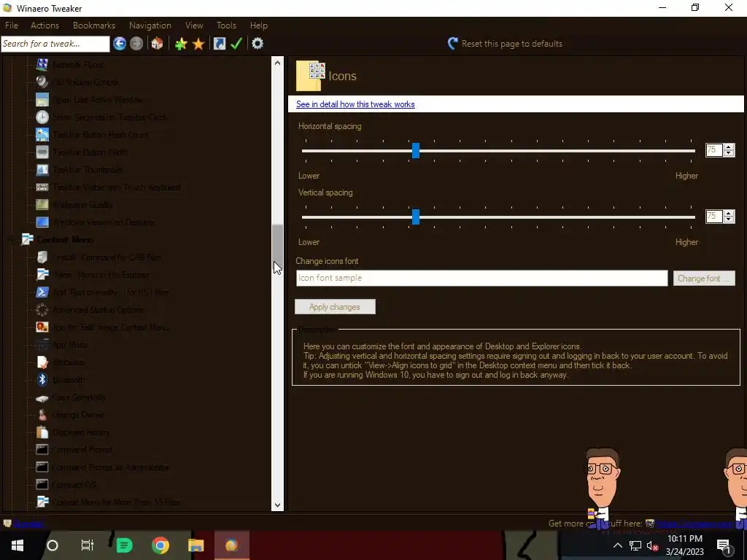747x560 pixels.
Task: Open the Tools menu
Action: (226, 26)
